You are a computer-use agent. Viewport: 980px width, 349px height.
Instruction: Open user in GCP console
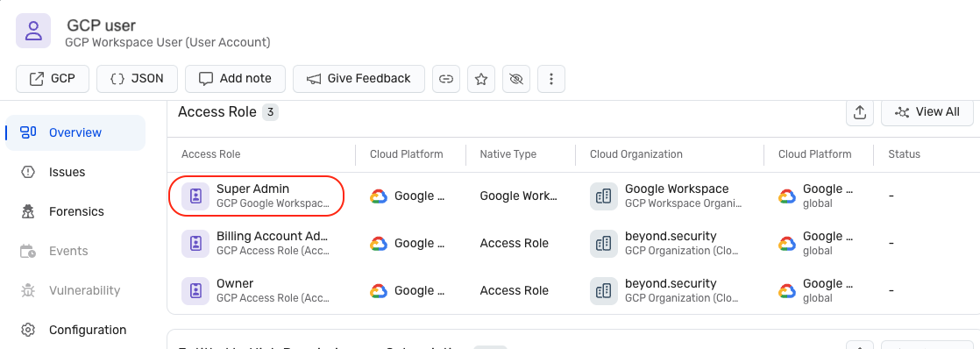[53, 79]
